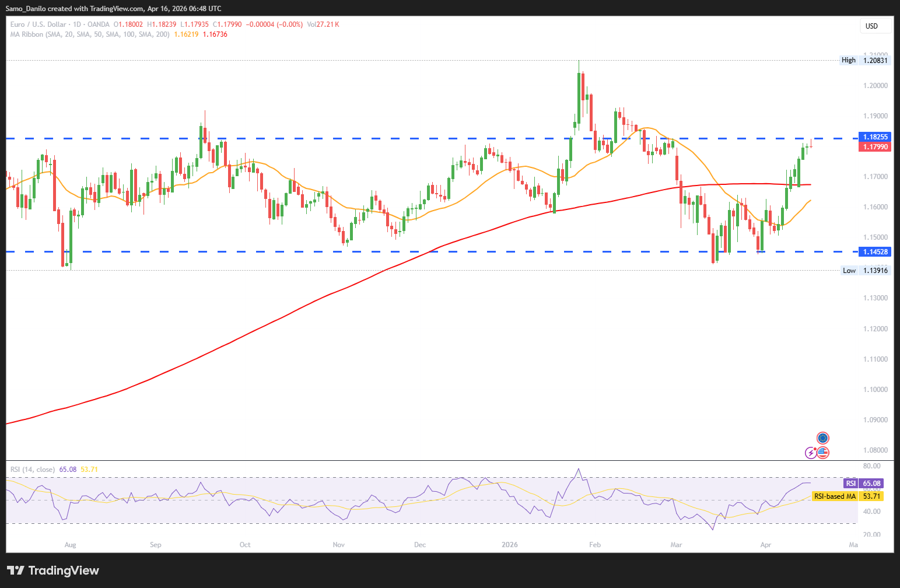Click the yellow RSI-based MA 53.71 label
Screen dimensions: 900x588
click(848, 496)
